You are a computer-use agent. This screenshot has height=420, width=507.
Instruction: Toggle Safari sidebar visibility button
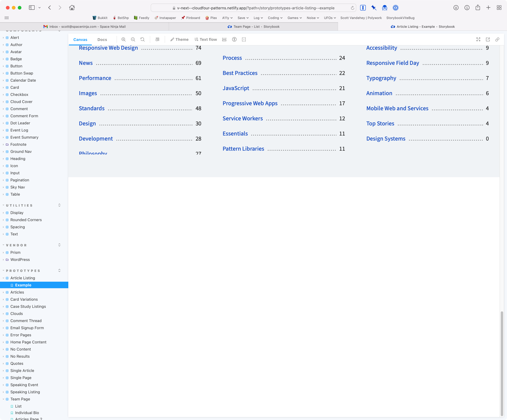coord(32,8)
